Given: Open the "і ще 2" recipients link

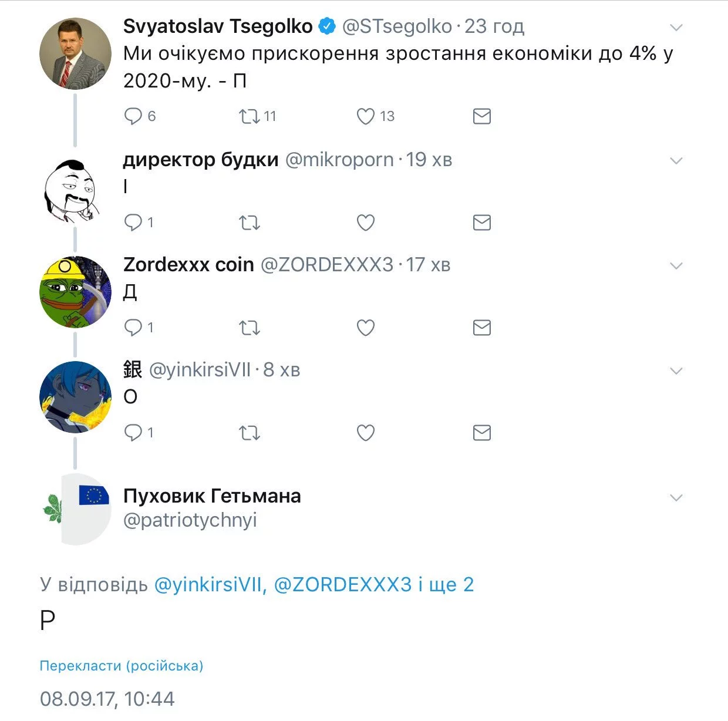Looking at the screenshot, I should (x=446, y=585).
